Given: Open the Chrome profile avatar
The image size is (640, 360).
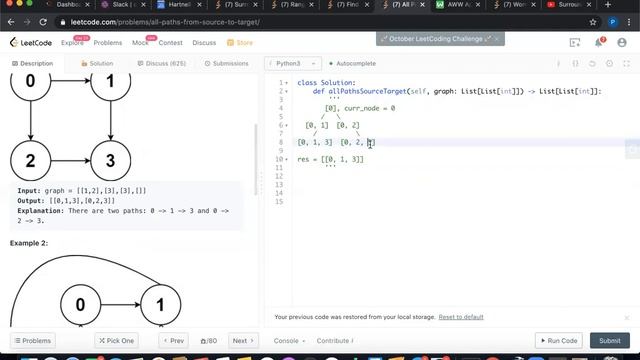Looking at the screenshot, I should tap(612, 22).
